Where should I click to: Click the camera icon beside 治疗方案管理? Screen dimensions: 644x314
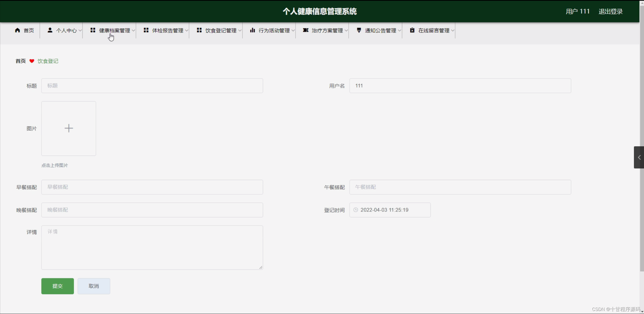click(305, 30)
